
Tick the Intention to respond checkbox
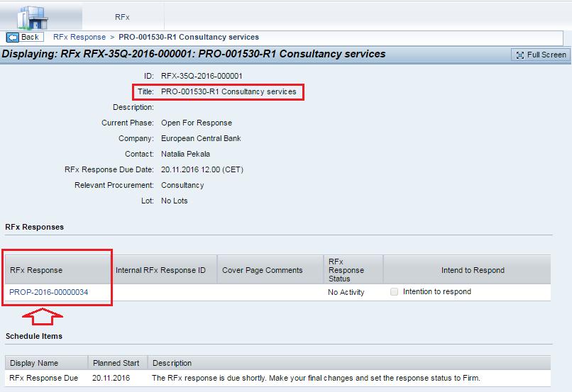point(394,292)
